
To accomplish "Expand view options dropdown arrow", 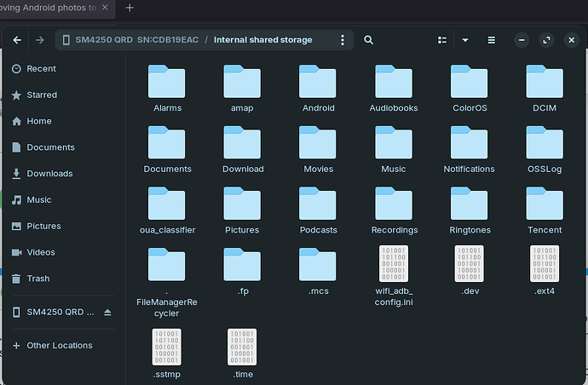I will point(465,40).
